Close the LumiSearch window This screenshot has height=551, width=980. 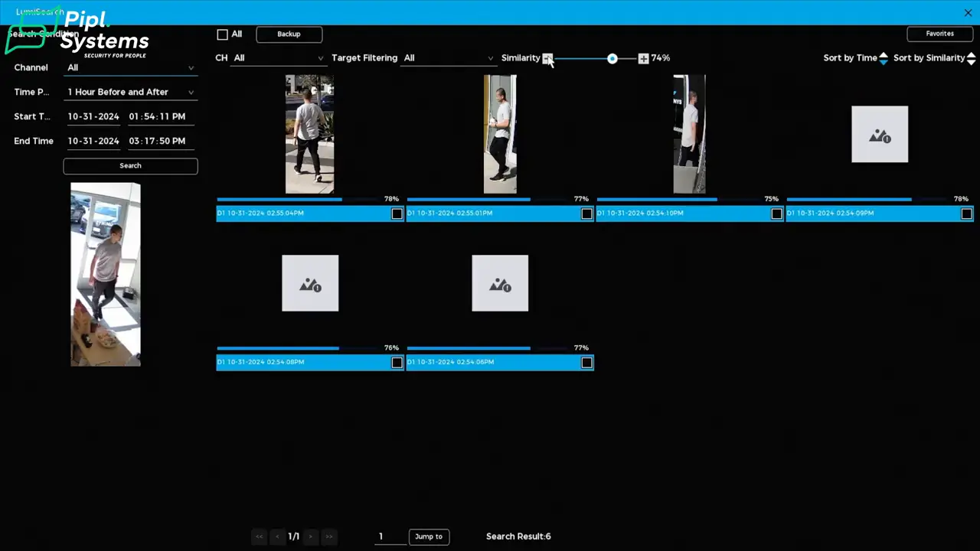(x=968, y=12)
